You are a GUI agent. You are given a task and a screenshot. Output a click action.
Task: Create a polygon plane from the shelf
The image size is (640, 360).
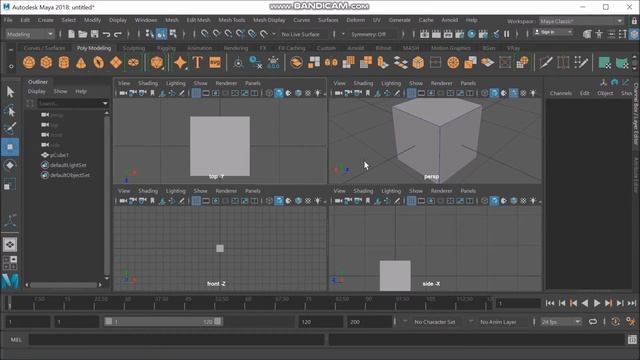point(116,62)
